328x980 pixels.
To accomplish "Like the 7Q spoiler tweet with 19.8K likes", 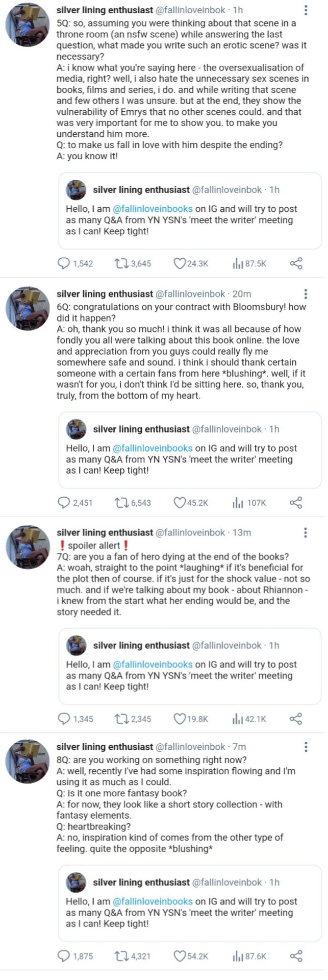I will click(180, 719).
